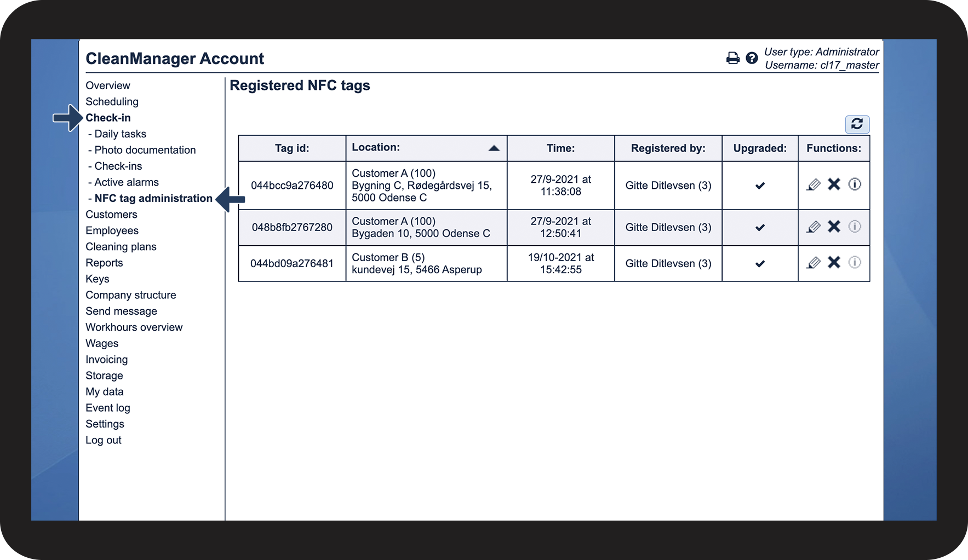Delete tag 044bd09a276481 with X icon
Image resolution: width=968 pixels, height=560 pixels.
tap(834, 263)
